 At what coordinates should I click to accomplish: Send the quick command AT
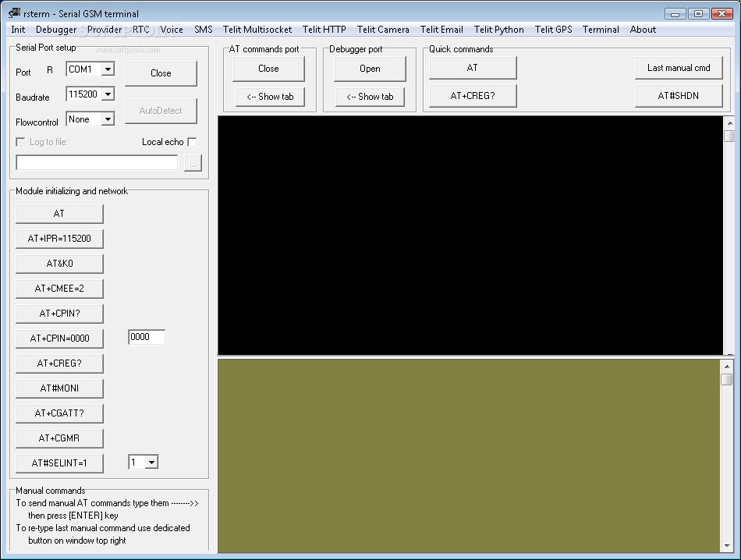[x=473, y=68]
